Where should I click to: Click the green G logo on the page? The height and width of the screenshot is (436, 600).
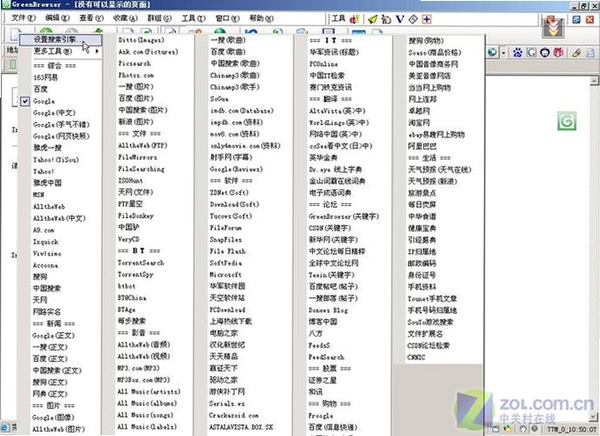(567, 121)
